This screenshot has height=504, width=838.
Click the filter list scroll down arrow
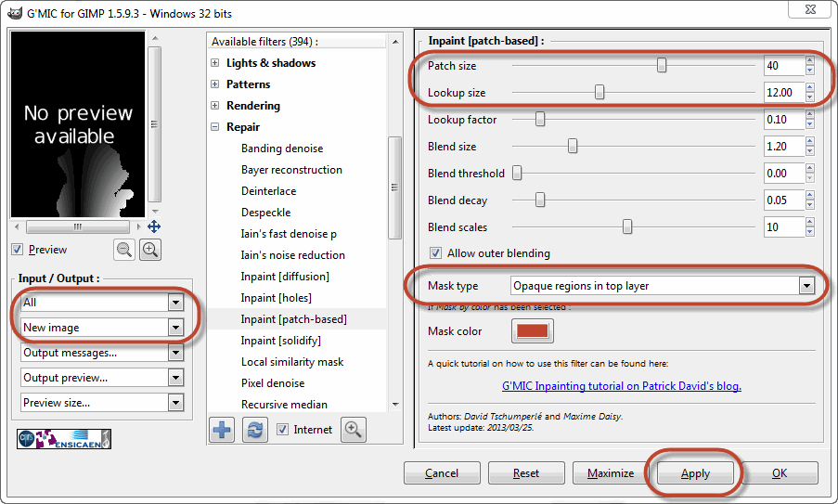point(395,405)
